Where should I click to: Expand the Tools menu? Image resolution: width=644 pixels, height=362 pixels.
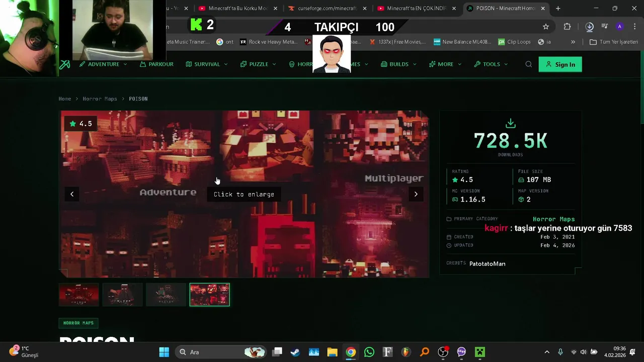point(491,64)
